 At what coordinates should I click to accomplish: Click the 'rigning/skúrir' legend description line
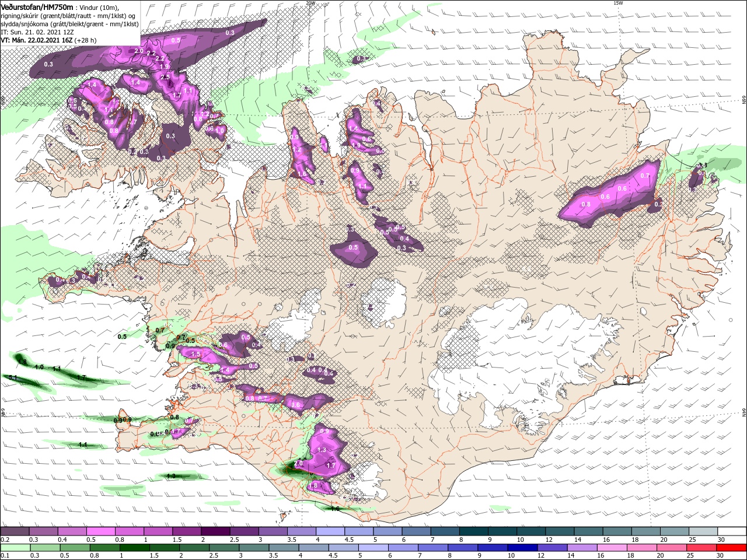(68, 16)
